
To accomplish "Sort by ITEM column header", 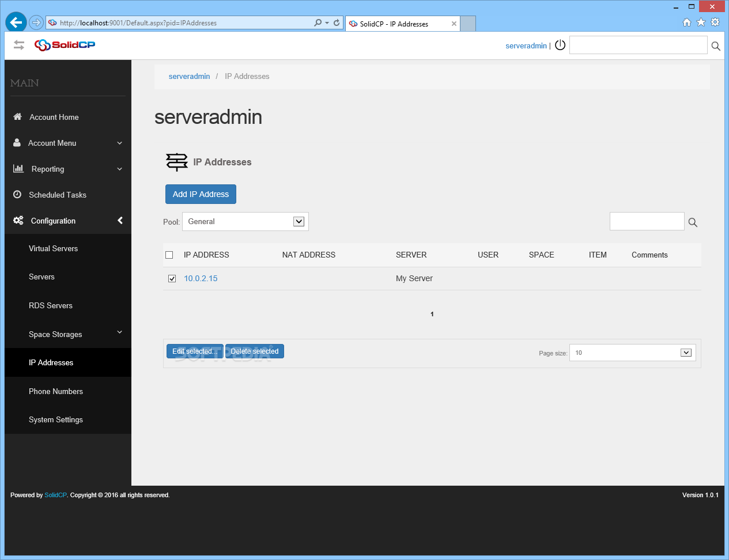I will [598, 255].
